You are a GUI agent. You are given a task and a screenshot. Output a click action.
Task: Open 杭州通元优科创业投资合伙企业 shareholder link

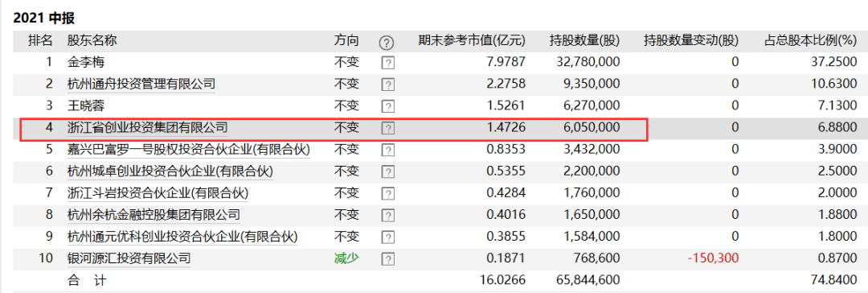(x=182, y=237)
